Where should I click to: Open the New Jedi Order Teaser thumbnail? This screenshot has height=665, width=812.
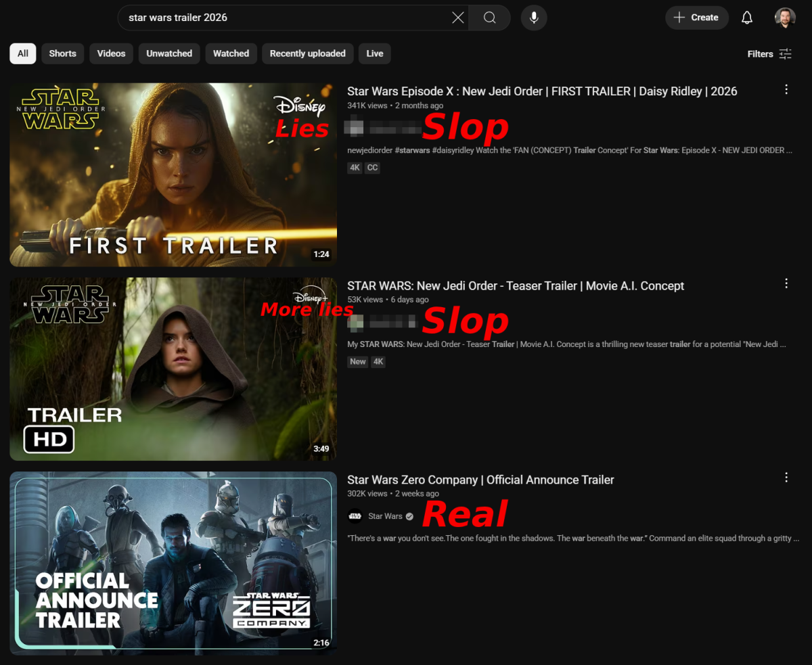point(173,369)
